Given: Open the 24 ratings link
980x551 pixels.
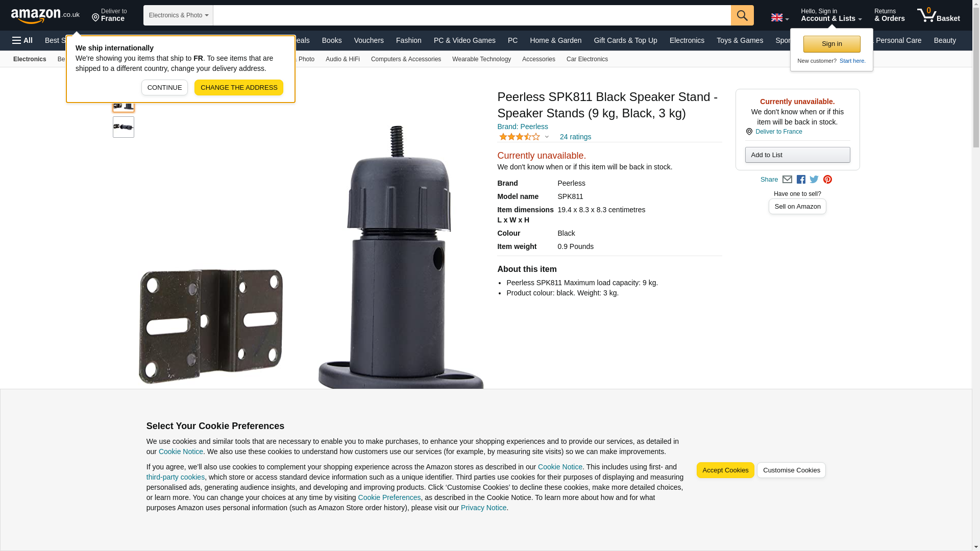Looking at the screenshot, I should tap(575, 137).
